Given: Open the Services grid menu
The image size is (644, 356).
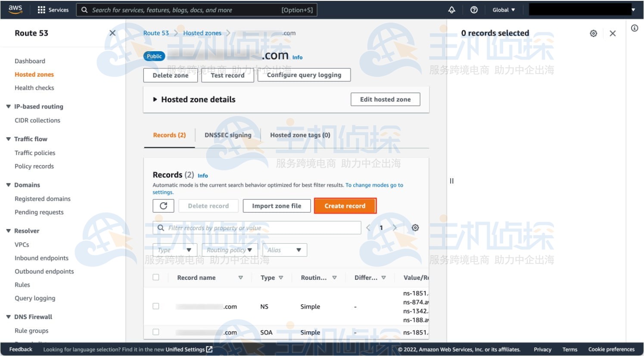Looking at the screenshot, I should pos(53,10).
